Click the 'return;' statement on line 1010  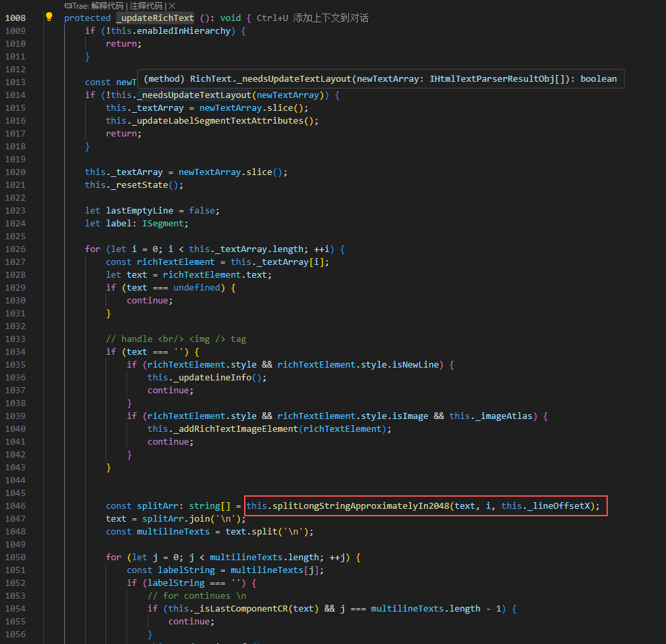[124, 44]
